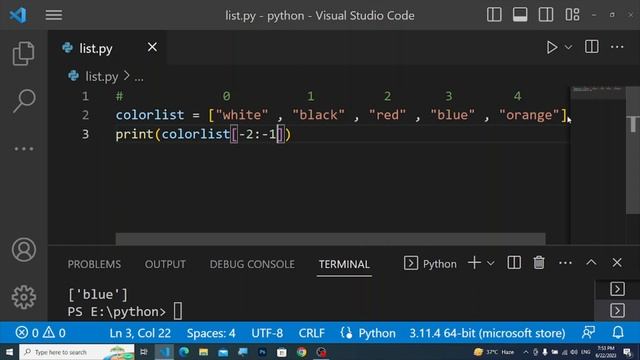Viewport: 640px width, 360px height.
Task: Toggle the bottom panel layout
Action: (520, 15)
